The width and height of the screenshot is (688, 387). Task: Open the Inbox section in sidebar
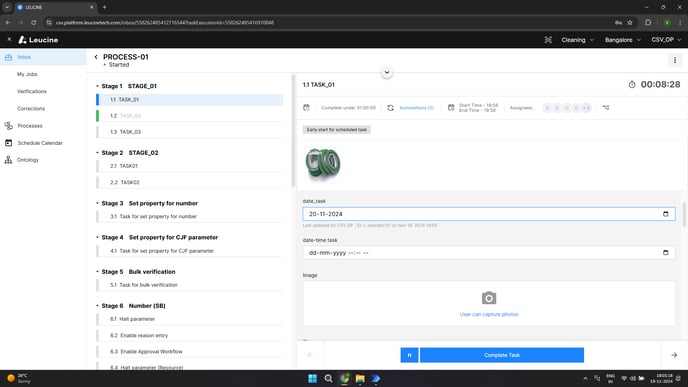click(43, 57)
